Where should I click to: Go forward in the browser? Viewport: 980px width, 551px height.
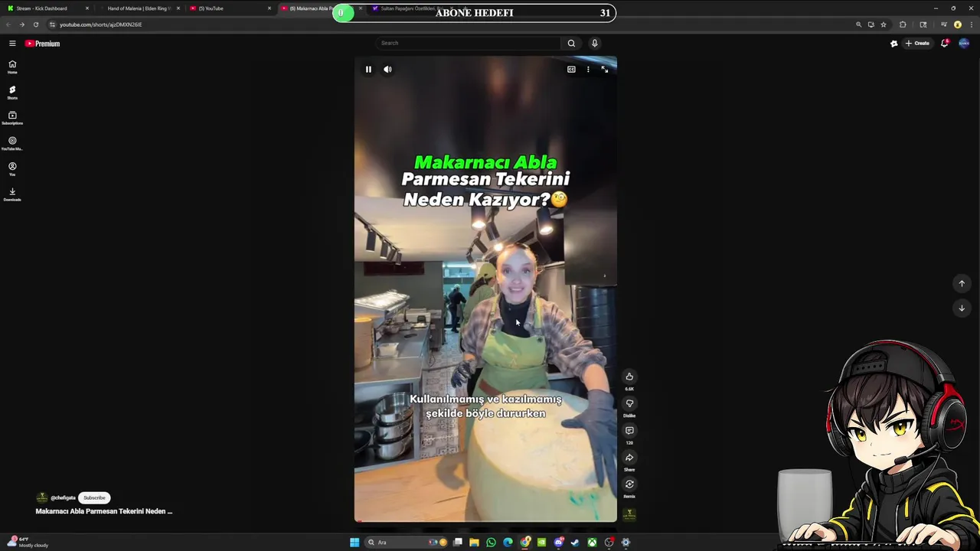coord(21,24)
